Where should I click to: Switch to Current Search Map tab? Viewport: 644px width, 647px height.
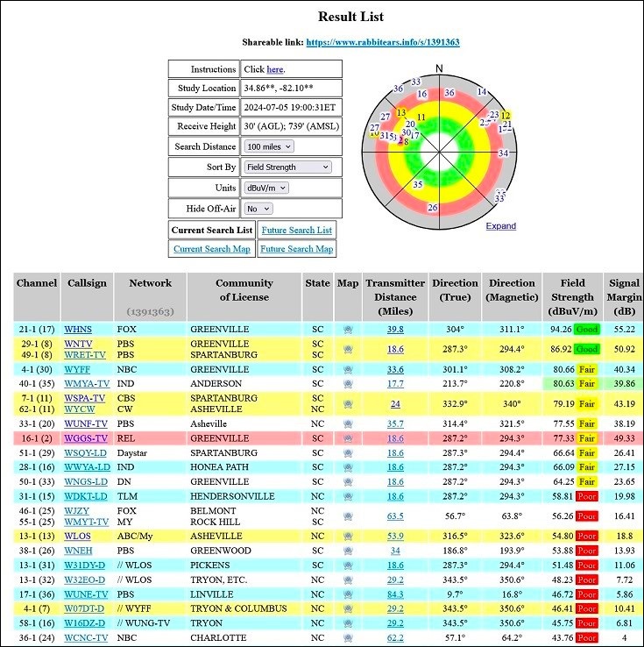212,249
